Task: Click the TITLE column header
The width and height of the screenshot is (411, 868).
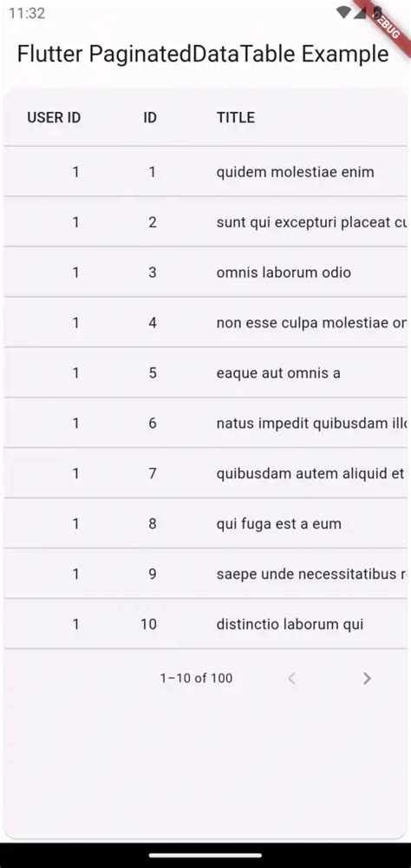Action: [236, 117]
